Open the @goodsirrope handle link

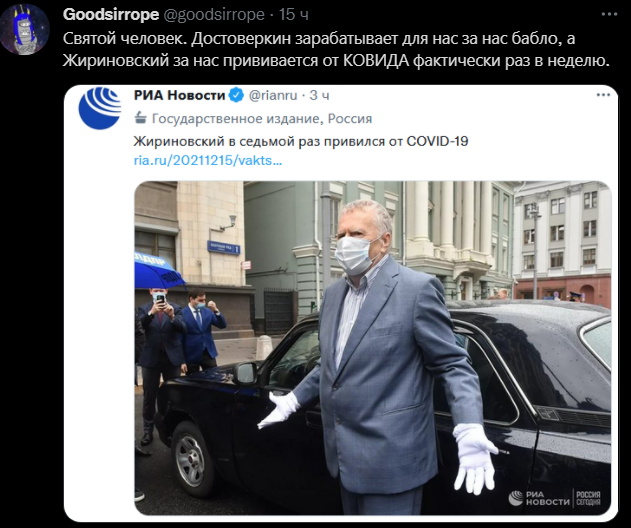(214, 14)
